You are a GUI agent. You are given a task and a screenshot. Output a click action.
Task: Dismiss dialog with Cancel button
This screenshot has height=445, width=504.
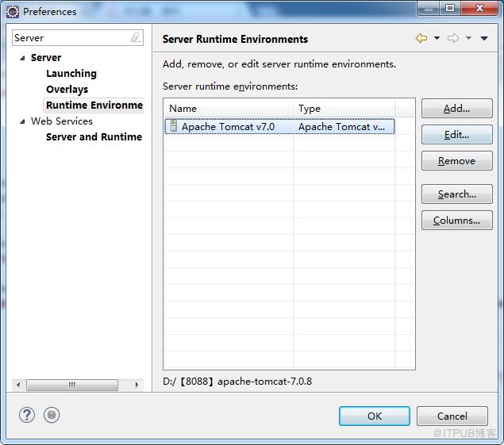(x=452, y=416)
